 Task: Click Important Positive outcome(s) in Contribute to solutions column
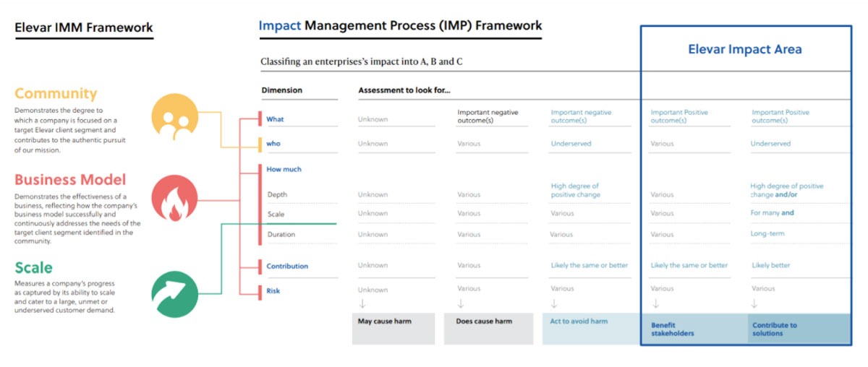[780, 116]
